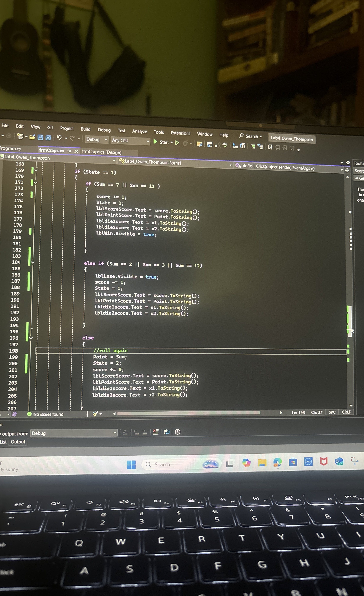Viewport: 364px width, 596px height.
Task: Click Clear All icon in Output panel
Action: coord(156,432)
